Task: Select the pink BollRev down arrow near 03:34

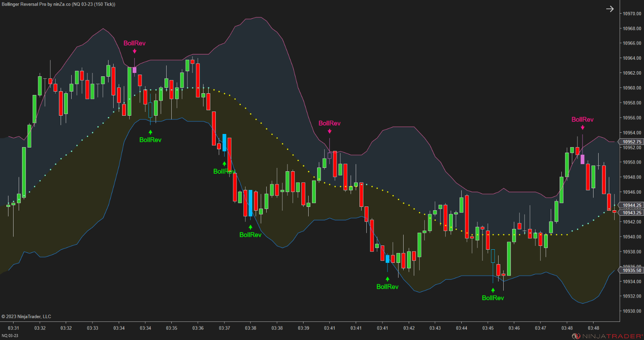Action: click(x=134, y=50)
